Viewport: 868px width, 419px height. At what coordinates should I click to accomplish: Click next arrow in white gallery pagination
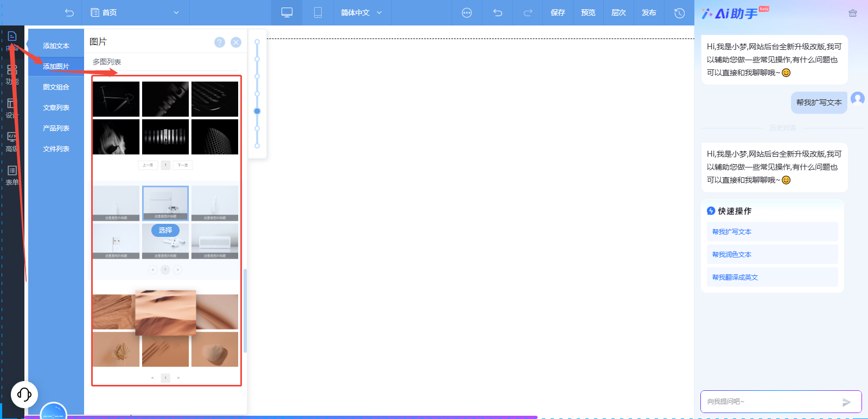(177, 269)
